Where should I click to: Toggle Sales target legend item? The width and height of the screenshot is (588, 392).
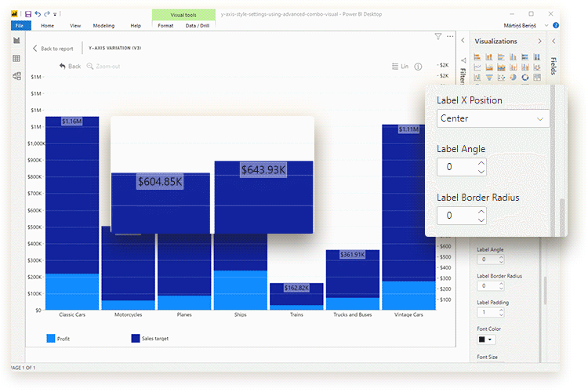click(150, 339)
